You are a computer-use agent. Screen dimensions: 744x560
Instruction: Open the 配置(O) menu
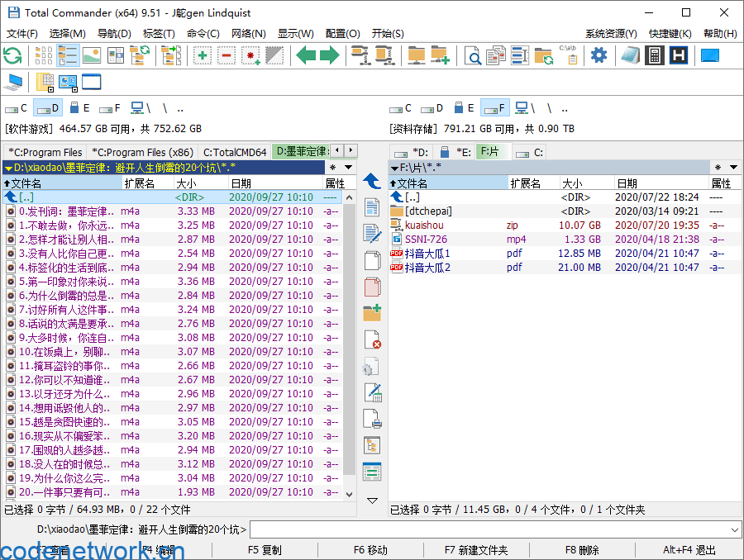click(342, 34)
